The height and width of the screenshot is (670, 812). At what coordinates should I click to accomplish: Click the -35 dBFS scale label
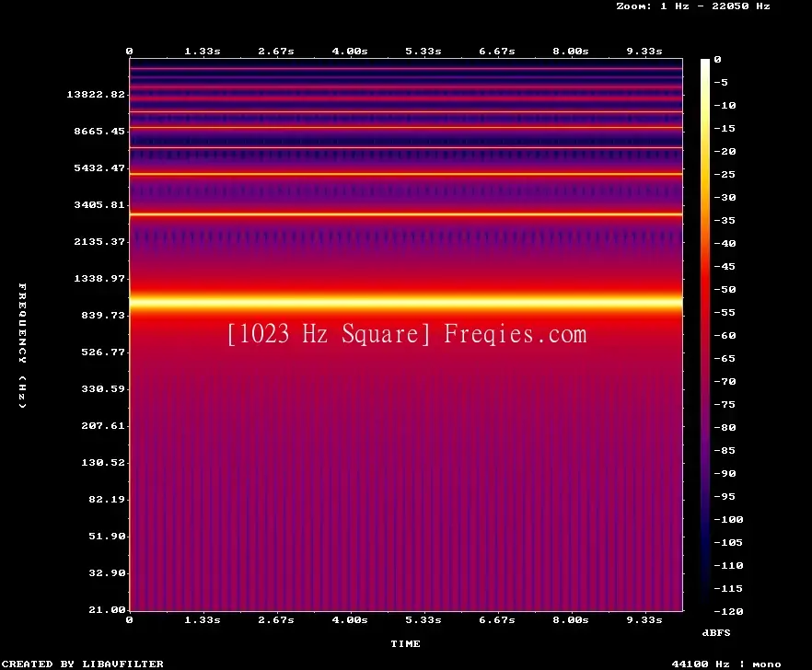[725, 220]
